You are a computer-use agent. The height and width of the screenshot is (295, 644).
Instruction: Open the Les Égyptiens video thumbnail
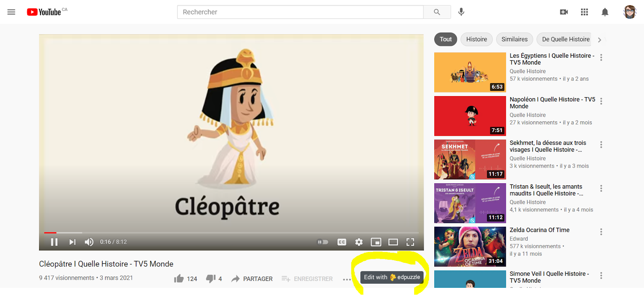point(470,72)
